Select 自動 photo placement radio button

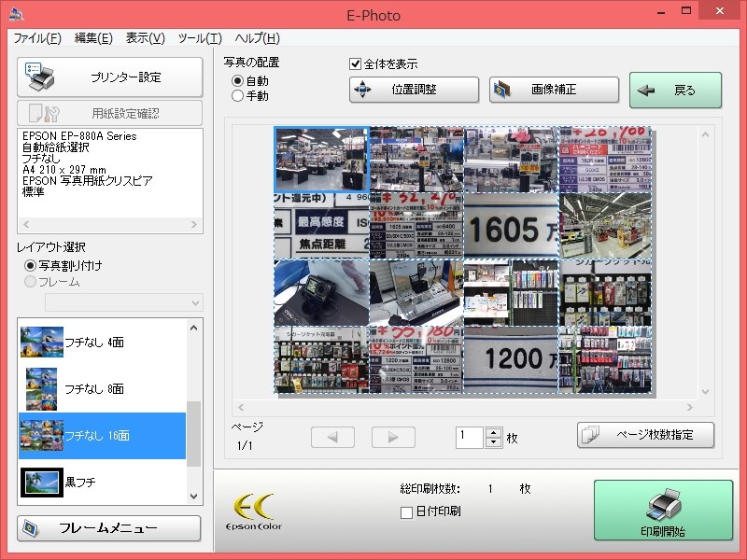click(238, 81)
